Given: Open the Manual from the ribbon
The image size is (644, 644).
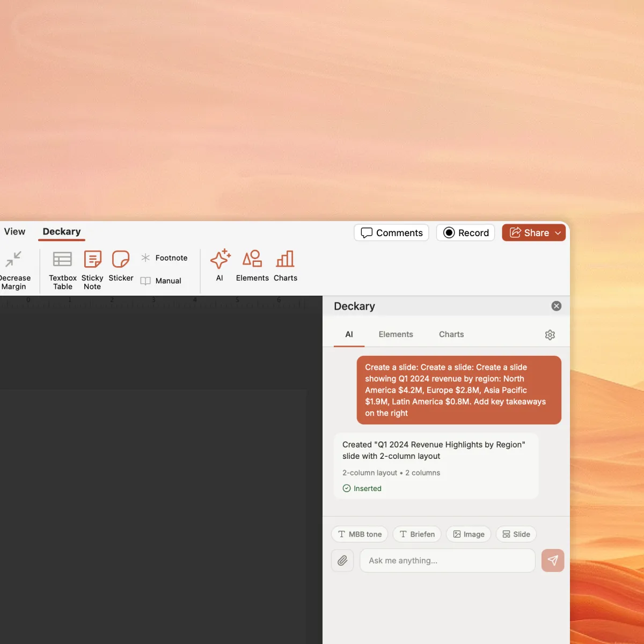Looking at the screenshot, I should (x=161, y=281).
